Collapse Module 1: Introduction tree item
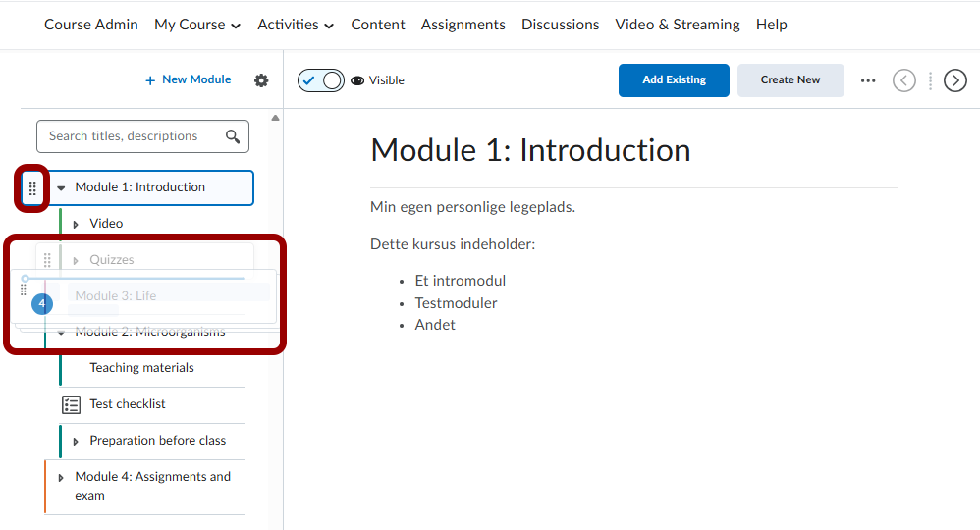Screen dimensions: 980x530 coord(61,187)
